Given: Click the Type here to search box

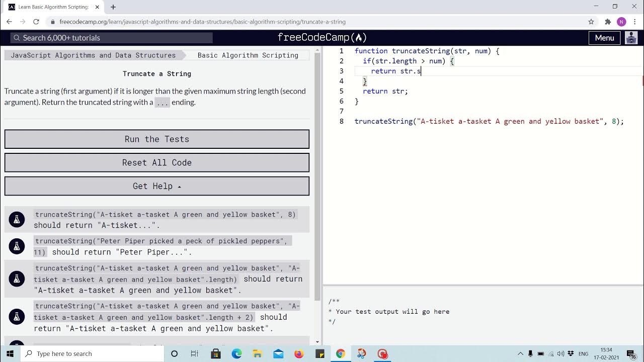Looking at the screenshot, I should click(92, 353).
